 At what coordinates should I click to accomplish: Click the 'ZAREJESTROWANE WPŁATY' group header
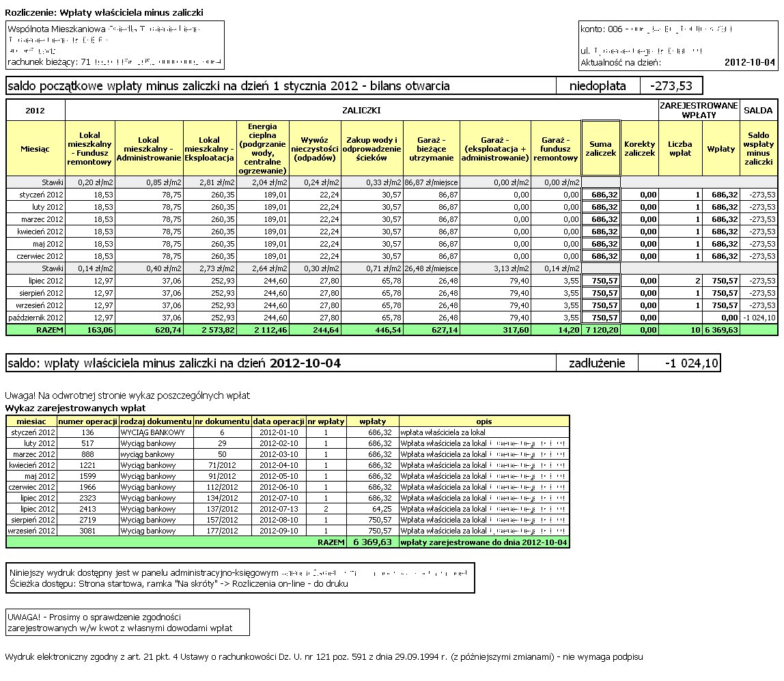[699, 110]
